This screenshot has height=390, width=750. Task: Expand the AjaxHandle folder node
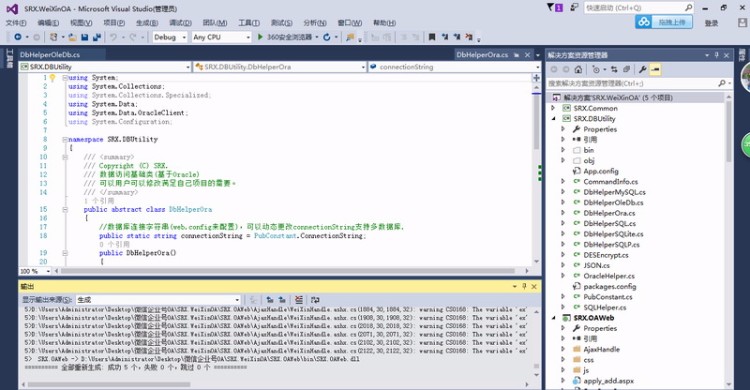pos(563,349)
